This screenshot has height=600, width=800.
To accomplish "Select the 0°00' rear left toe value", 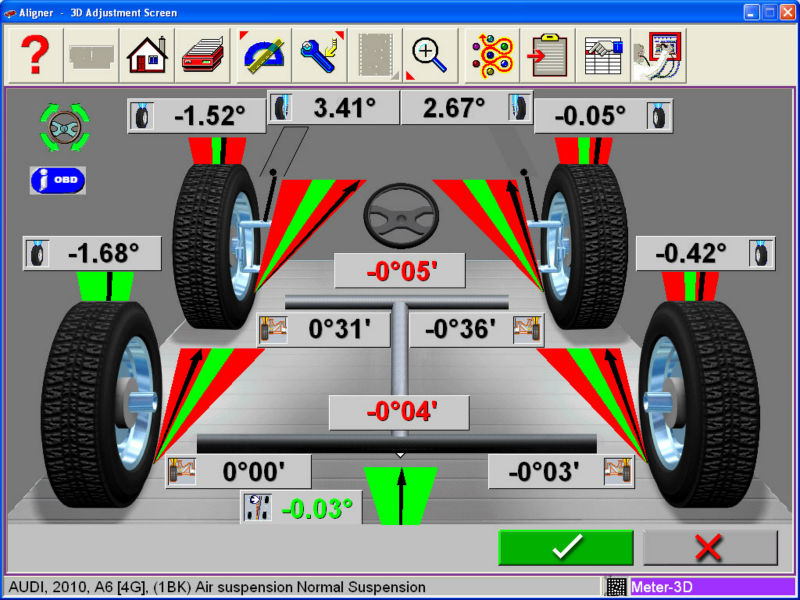I will coord(254,471).
